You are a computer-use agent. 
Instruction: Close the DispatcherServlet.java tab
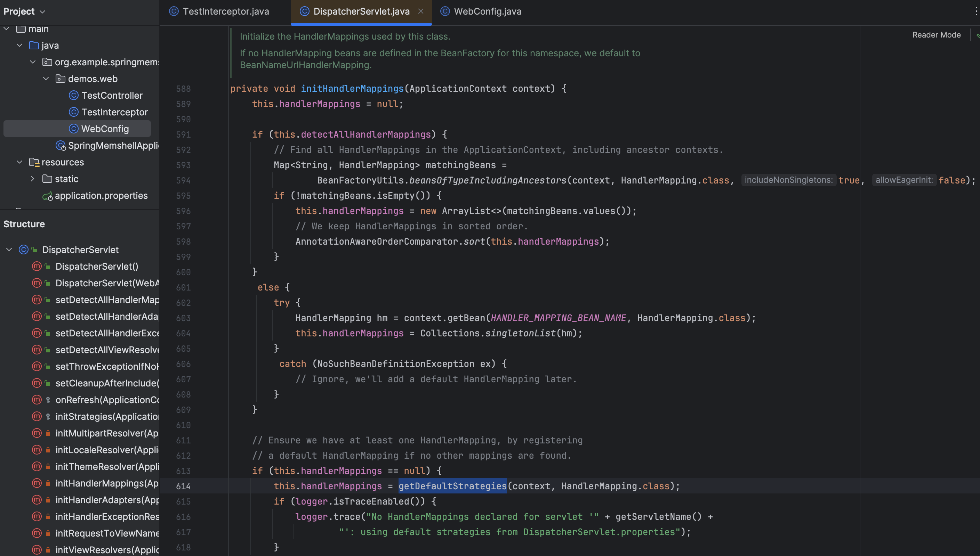pyautogui.click(x=421, y=11)
